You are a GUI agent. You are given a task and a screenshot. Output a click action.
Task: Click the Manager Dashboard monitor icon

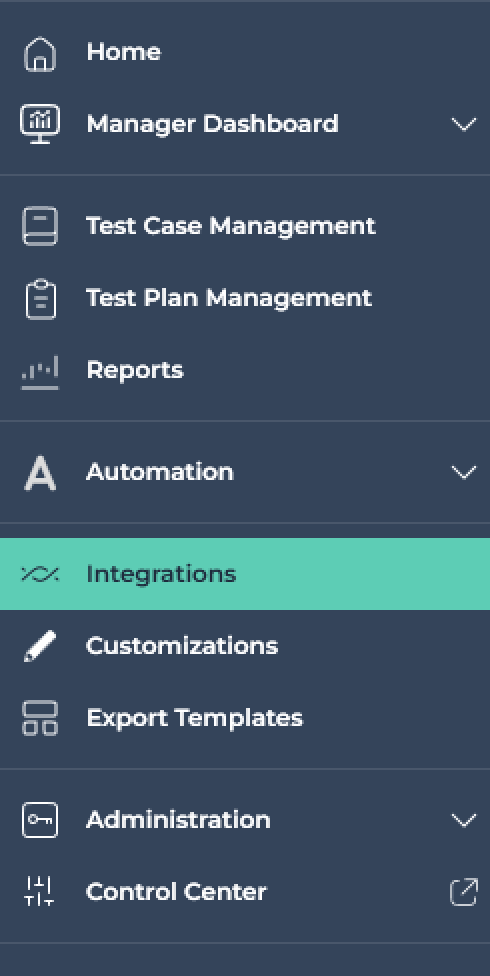point(40,124)
